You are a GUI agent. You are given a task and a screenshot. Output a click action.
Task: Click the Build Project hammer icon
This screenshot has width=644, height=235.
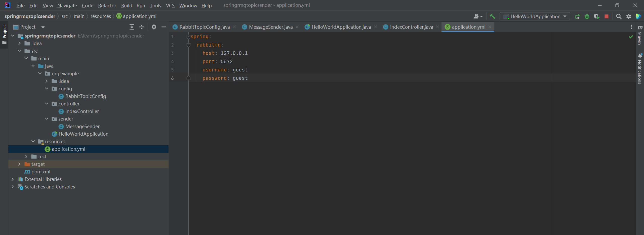pyautogui.click(x=492, y=16)
